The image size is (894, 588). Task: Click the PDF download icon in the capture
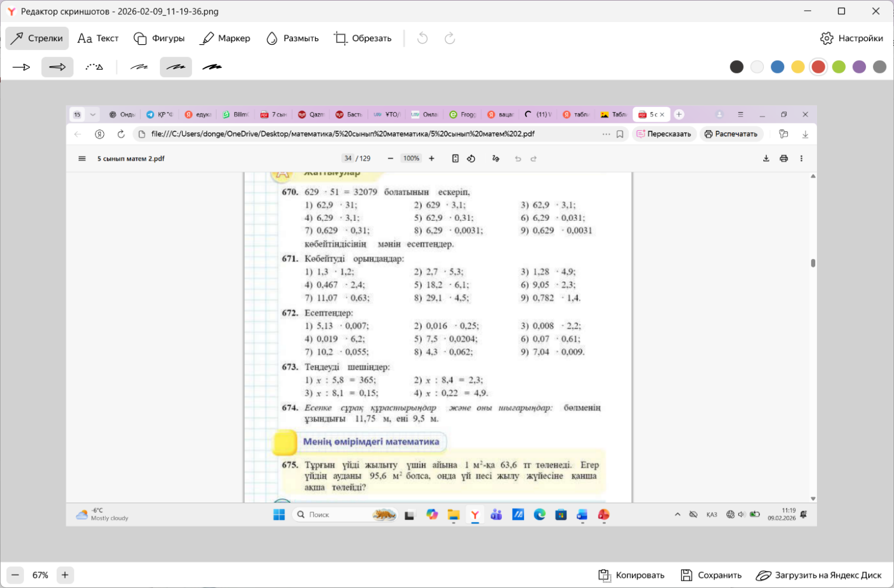pos(766,159)
